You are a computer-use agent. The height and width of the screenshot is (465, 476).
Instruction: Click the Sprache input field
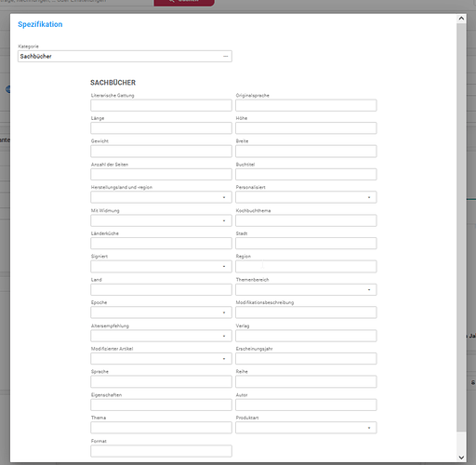pyautogui.click(x=161, y=381)
